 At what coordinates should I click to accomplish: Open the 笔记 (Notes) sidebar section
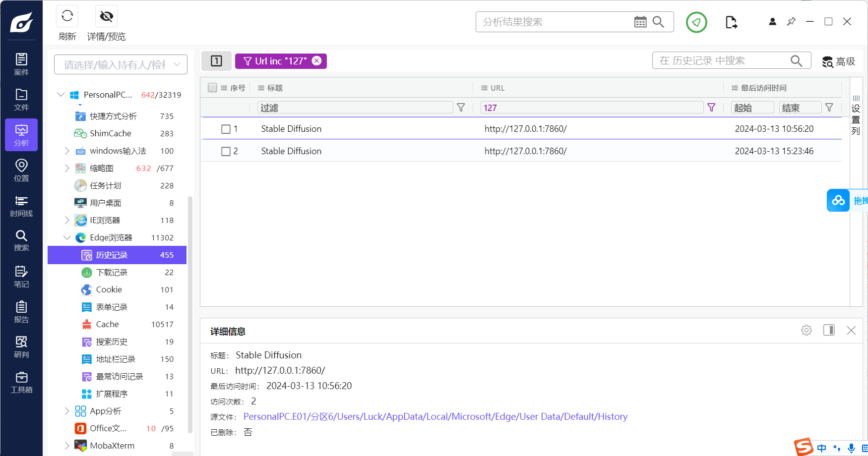point(21,277)
